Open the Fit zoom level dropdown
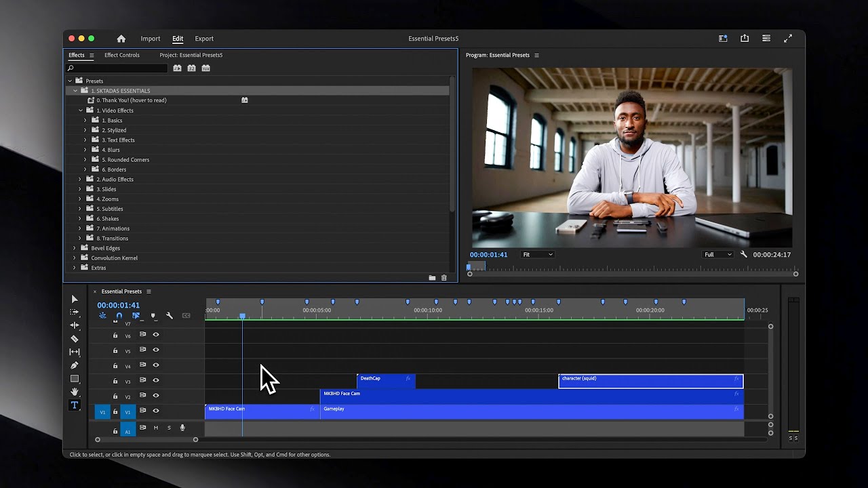 537,254
